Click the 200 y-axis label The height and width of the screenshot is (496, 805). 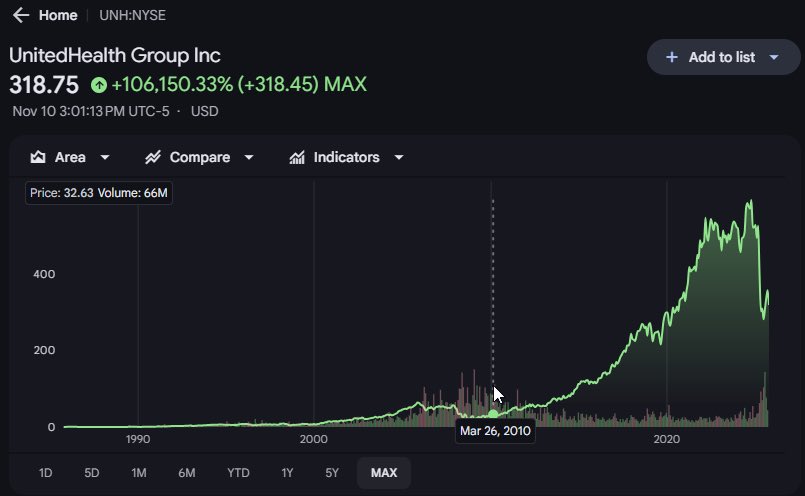[x=44, y=350]
